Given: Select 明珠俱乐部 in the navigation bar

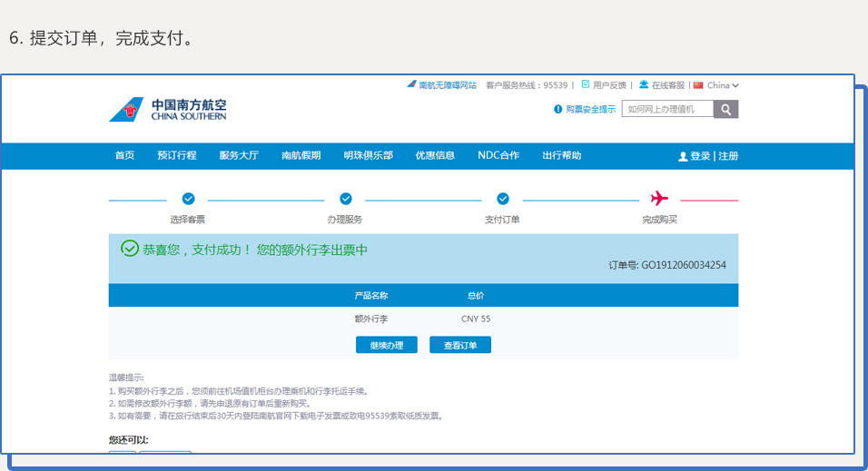Looking at the screenshot, I should point(368,156).
